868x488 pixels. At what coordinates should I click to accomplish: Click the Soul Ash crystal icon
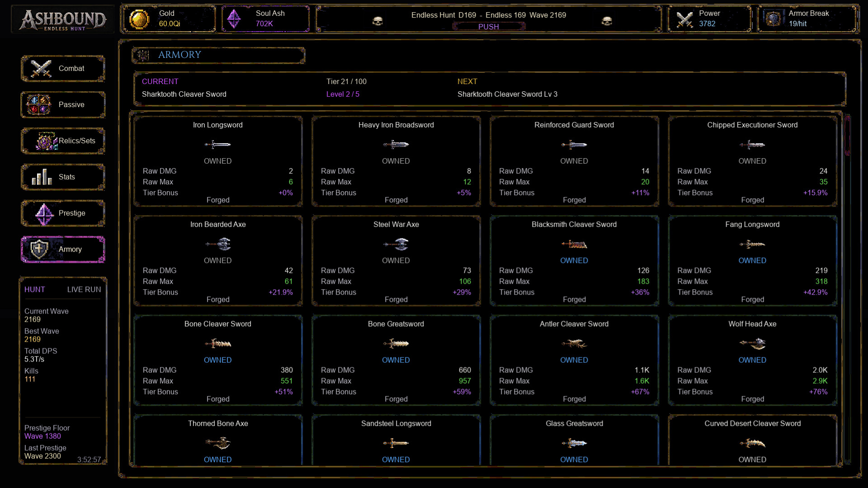234,19
